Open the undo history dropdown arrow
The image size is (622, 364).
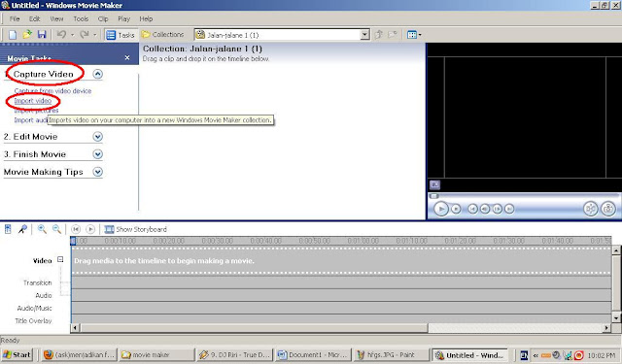tap(72, 35)
